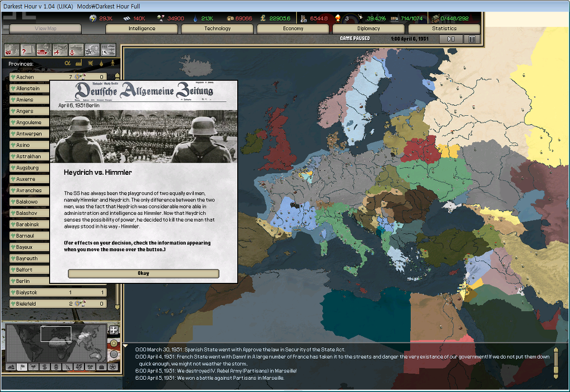Viewport: 570px width, 392px height.
Task: Click the French State message log entry
Action: [x=342, y=360]
